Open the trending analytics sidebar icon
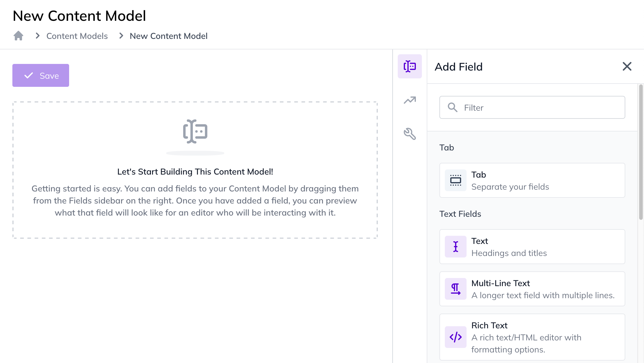Image resolution: width=644 pixels, height=363 pixels. tap(410, 100)
